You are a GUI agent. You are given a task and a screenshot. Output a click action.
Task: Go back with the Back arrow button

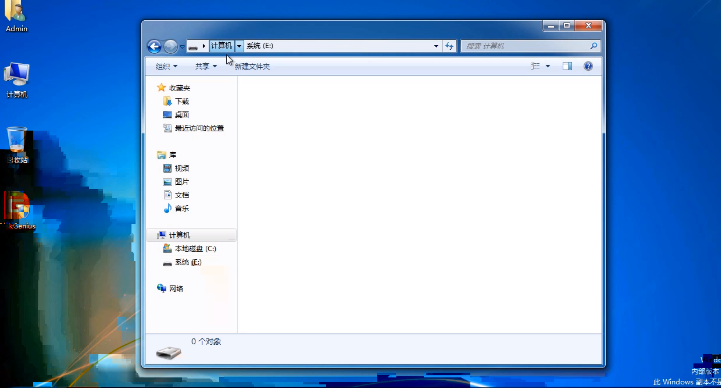coord(154,46)
